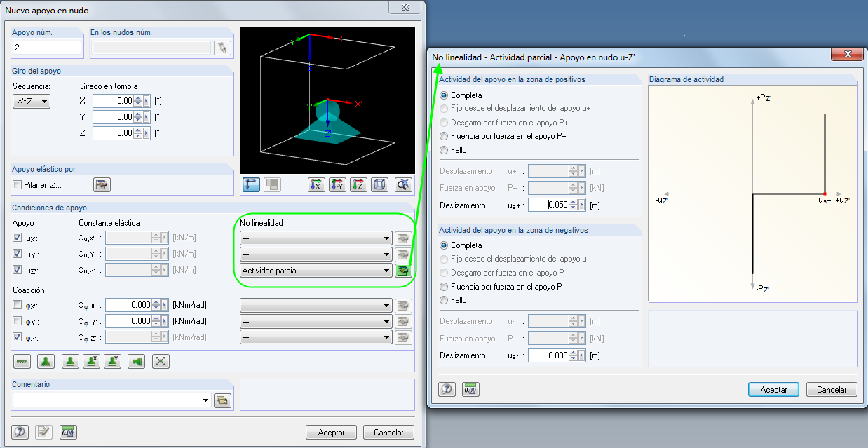Enable the φX' coaction checkbox
Image resolution: width=868 pixels, height=448 pixels.
point(17,306)
